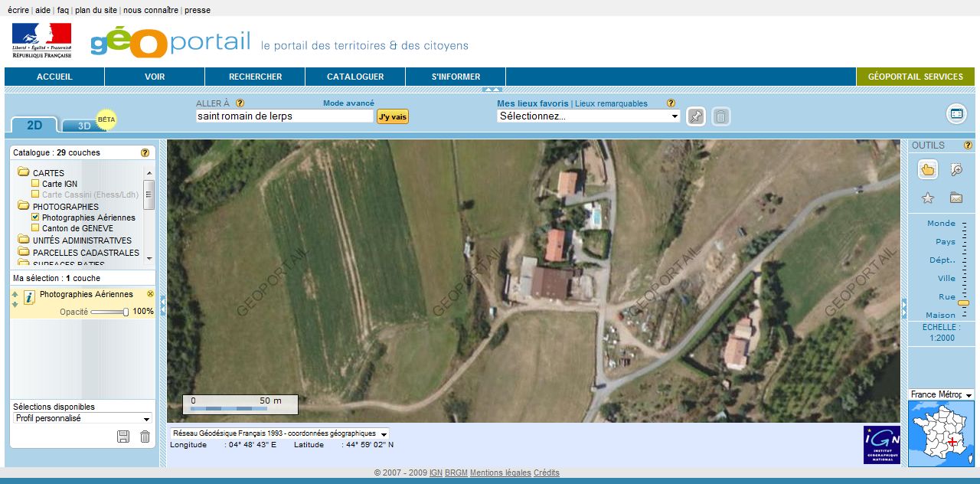Adjust the Opacité slider handle
This screenshot has width=980, height=484.
pyautogui.click(x=126, y=312)
